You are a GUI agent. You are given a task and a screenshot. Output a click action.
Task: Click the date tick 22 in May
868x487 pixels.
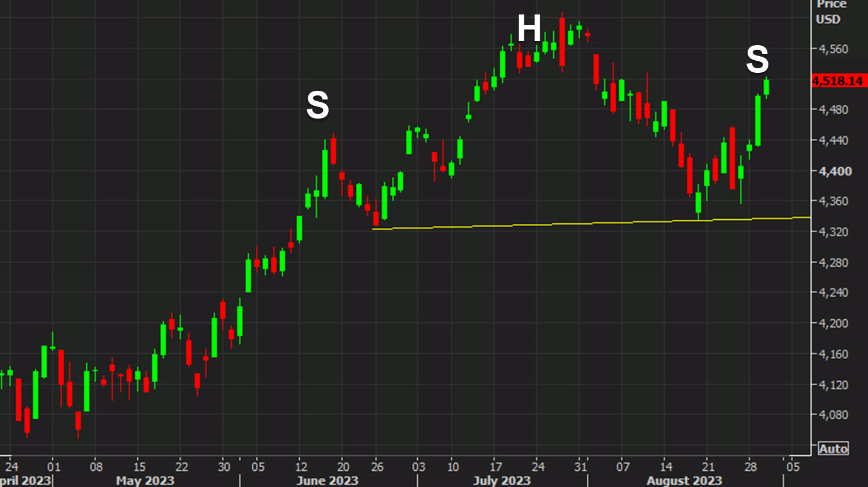182,466
